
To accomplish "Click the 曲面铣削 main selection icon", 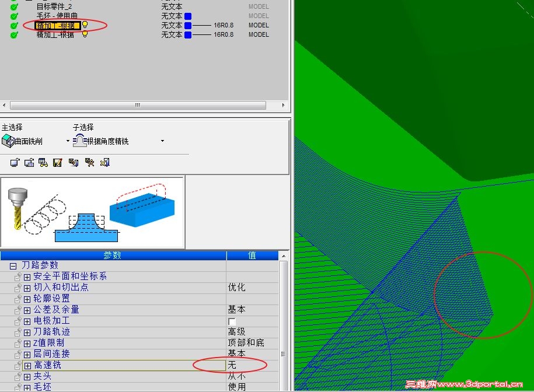I will point(8,141).
